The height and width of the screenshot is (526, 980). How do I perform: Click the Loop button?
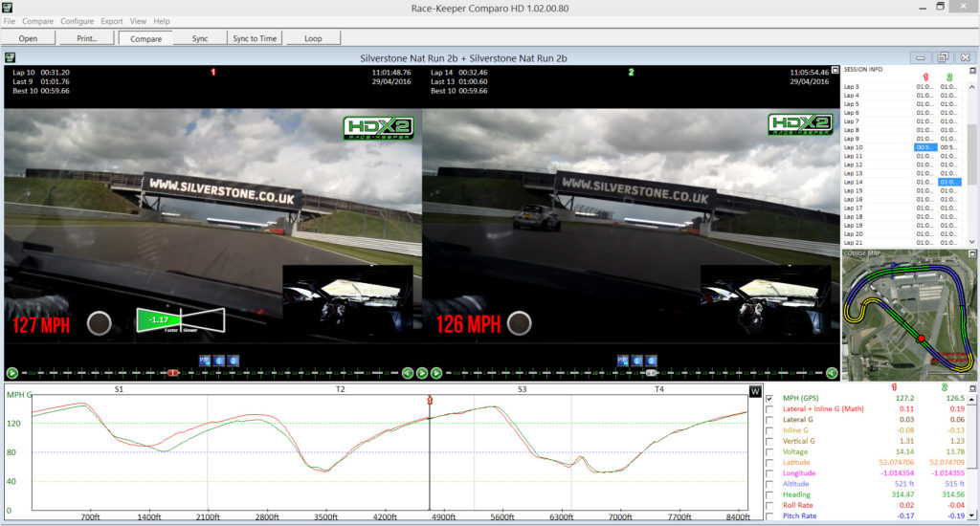click(x=312, y=38)
